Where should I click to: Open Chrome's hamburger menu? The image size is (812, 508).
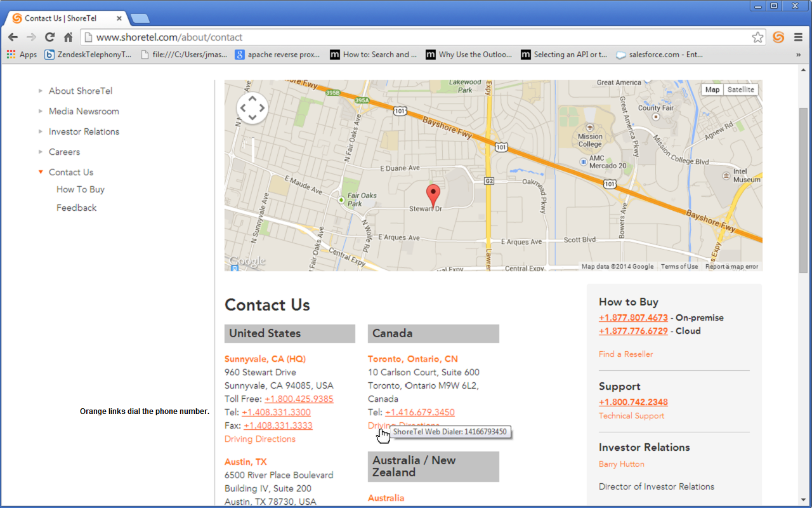tap(799, 37)
